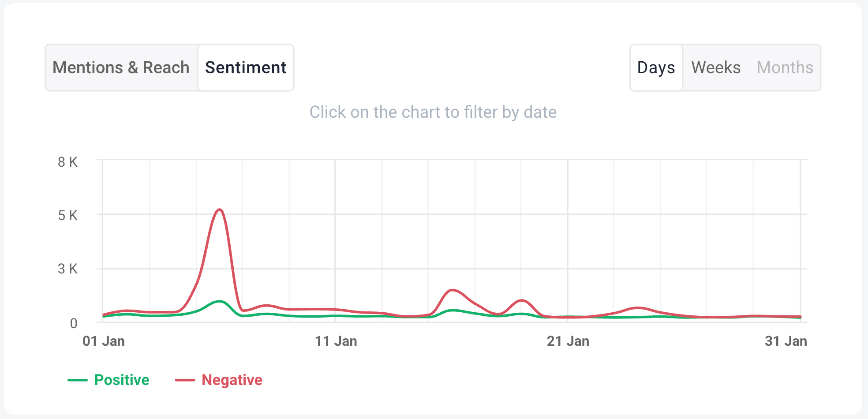Image resolution: width=868 pixels, height=419 pixels.
Task: Click the chart gridline at 11 Jan
Action: [335, 241]
